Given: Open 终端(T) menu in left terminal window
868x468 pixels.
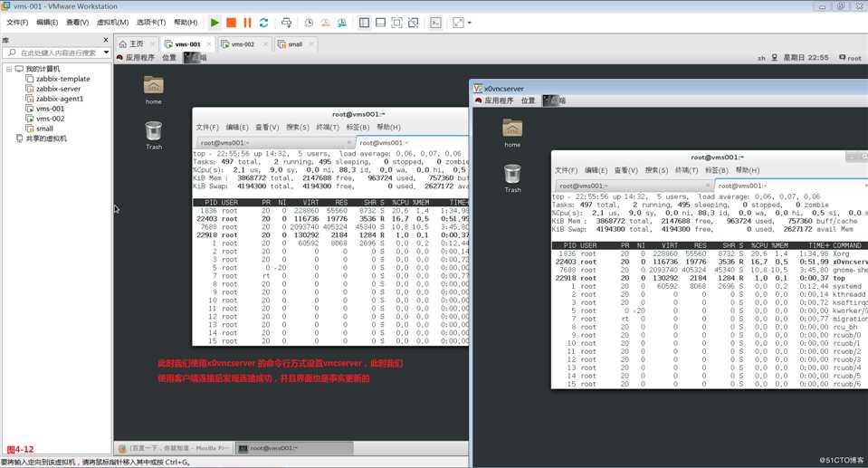Looking at the screenshot, I should click(x=327, y=128).
